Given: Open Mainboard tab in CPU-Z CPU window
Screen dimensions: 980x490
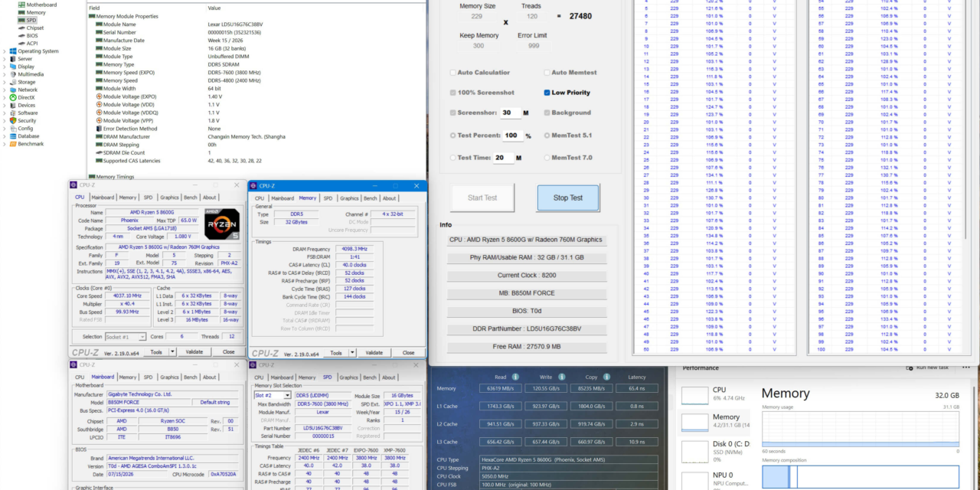Looking at the screenshot, I should (103, 198).
